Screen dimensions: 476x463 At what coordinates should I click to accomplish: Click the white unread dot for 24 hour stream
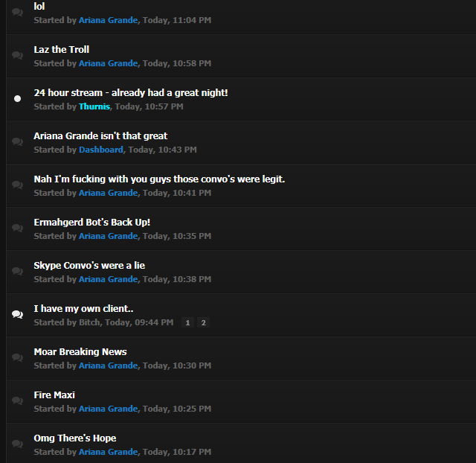tap(17, 98)
